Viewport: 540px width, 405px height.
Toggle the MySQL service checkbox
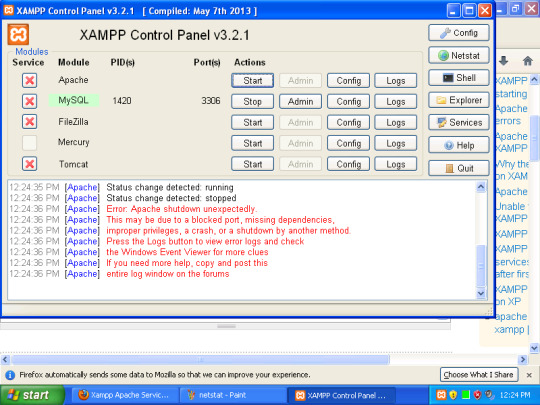pos(30,101)
